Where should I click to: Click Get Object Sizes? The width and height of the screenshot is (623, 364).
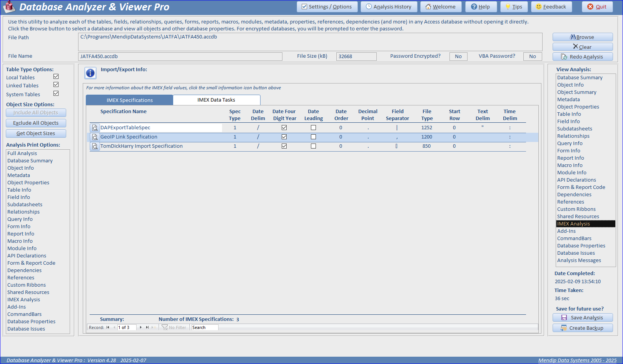(36, 134)
